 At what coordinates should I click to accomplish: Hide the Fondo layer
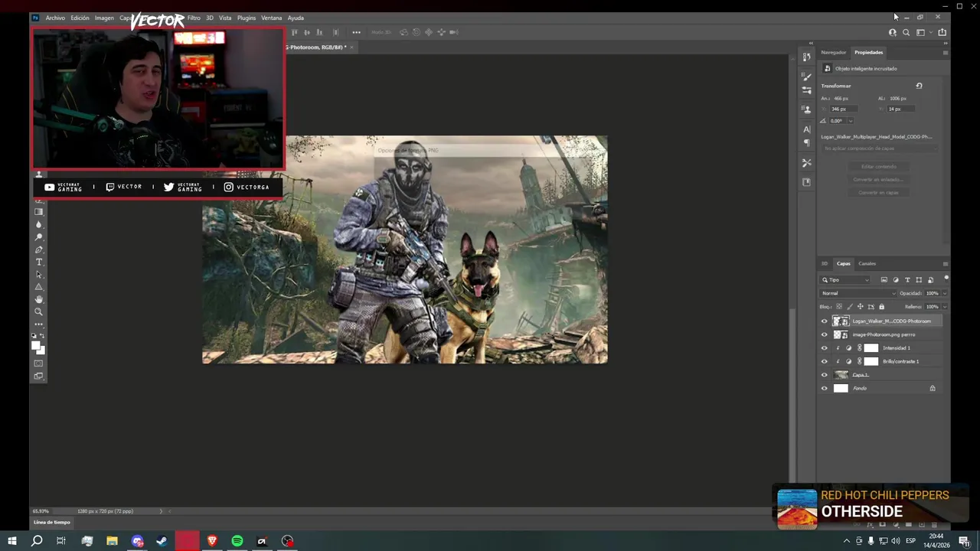[x=825, y=388]
